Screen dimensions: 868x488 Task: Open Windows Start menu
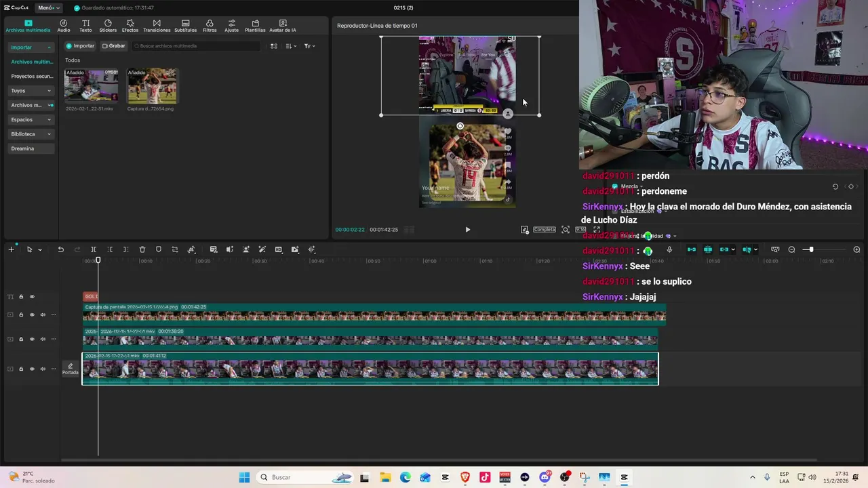tap(244, 477)
